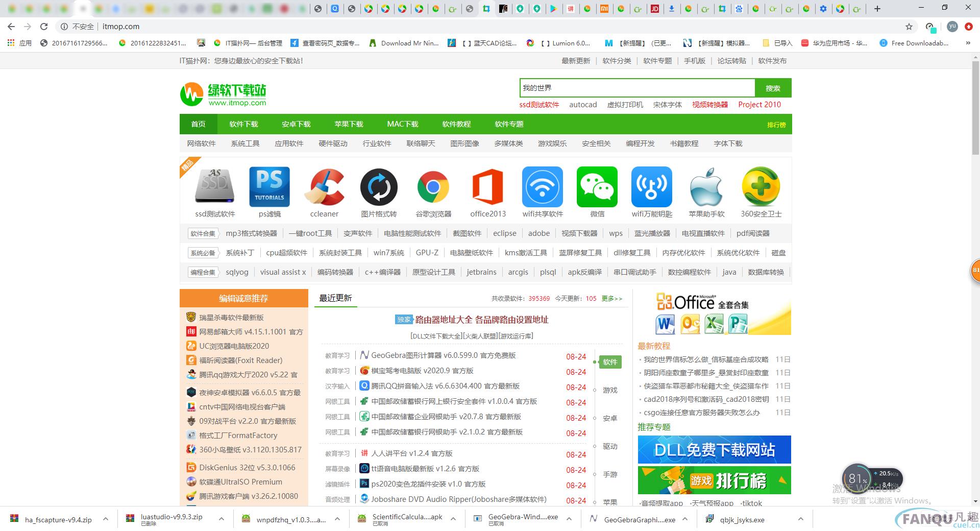The image size is (980, 531).
Task: Open menu for qbjk_jsyks.exe download
Action: 801,519
